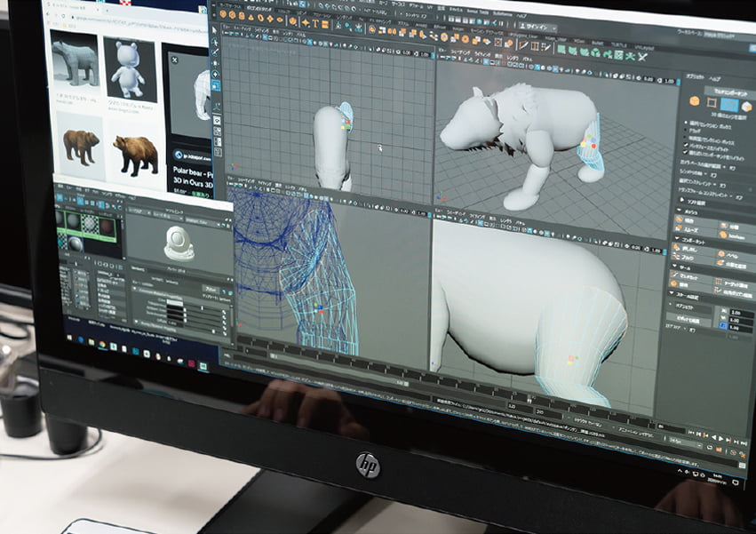Click the 結合 (Combine) button in Toolkit

coord(696,221)
